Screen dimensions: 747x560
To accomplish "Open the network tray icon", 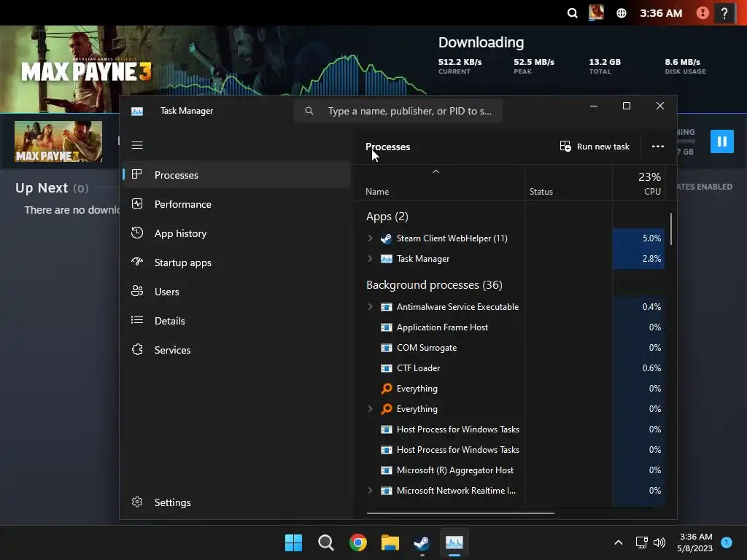I will point(642,542).
